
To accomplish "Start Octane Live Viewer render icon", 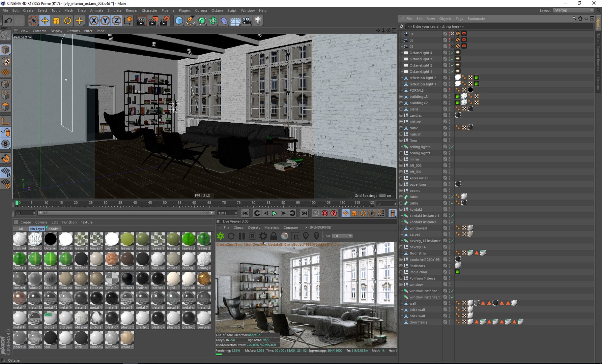I will point(221,236).
